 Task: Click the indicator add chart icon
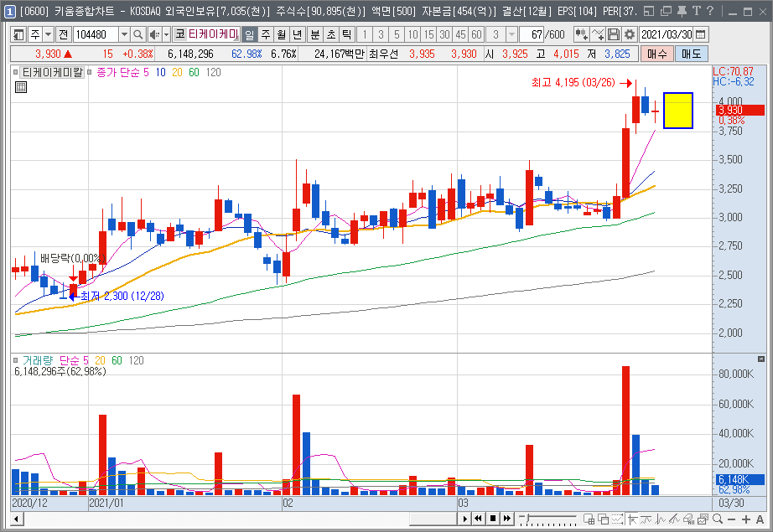click(581, 34)
